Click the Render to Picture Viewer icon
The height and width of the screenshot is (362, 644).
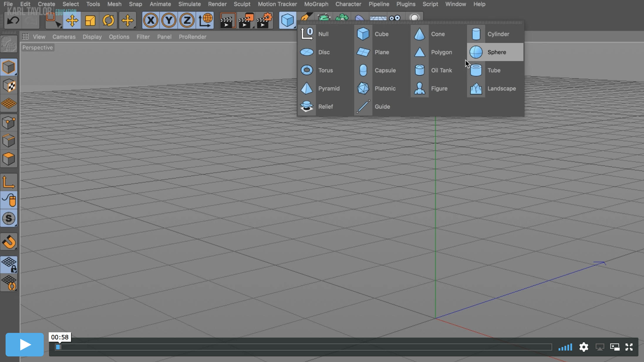(x=245, y=20)
